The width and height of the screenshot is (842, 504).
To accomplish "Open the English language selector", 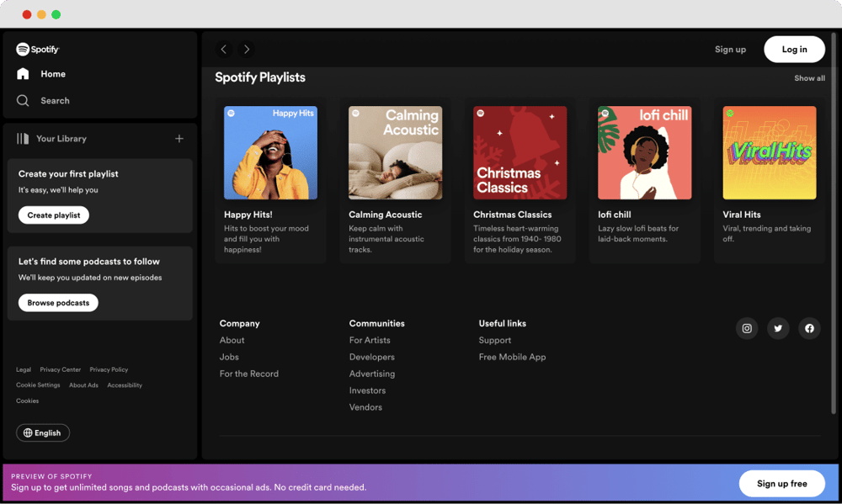I will 42,432.
